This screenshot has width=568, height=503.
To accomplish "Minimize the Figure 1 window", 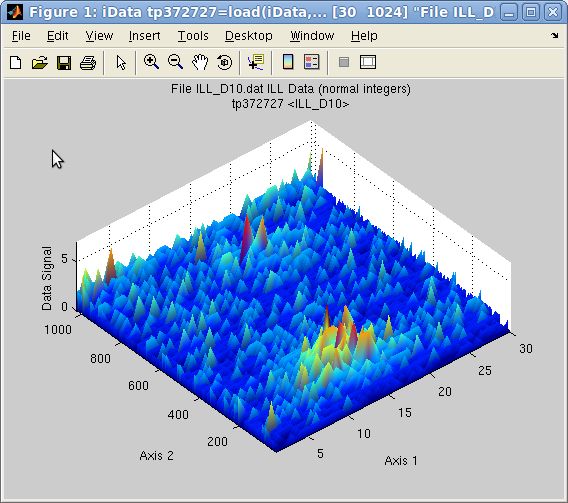I will (509, 12).
